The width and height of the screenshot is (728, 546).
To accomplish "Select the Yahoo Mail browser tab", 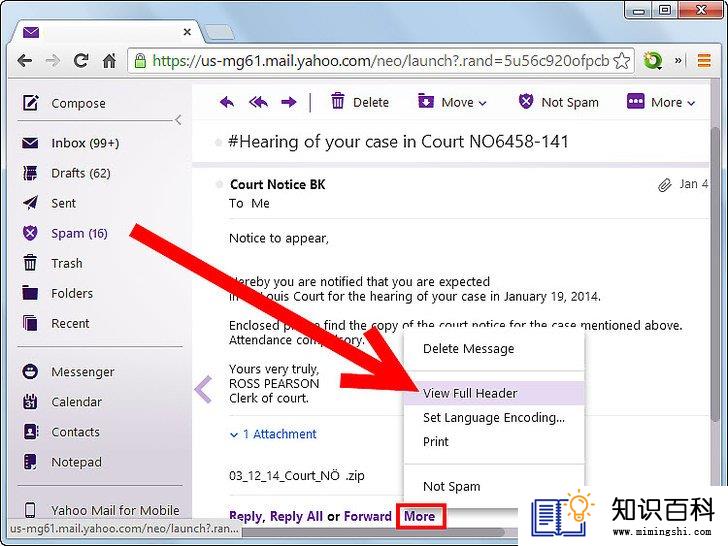I will (107, 32).
